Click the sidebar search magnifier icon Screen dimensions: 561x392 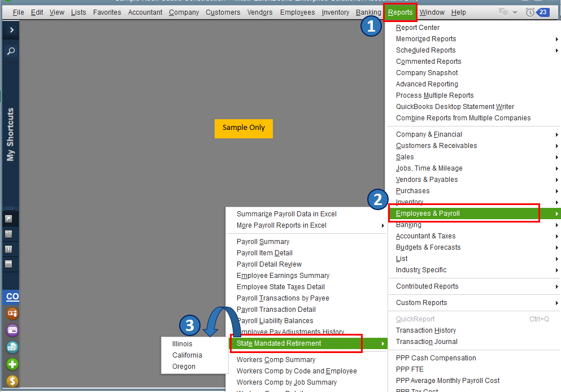point(11,51)
